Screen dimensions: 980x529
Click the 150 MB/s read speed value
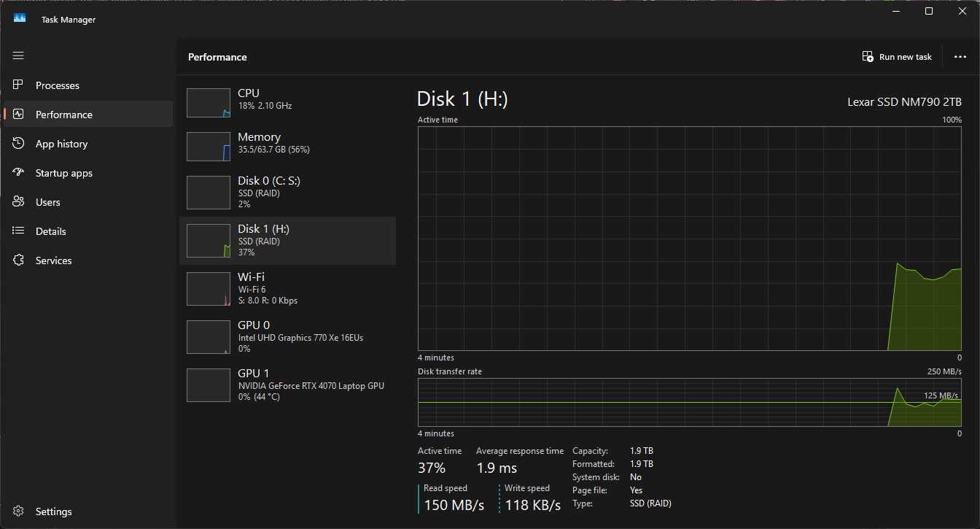454,505
